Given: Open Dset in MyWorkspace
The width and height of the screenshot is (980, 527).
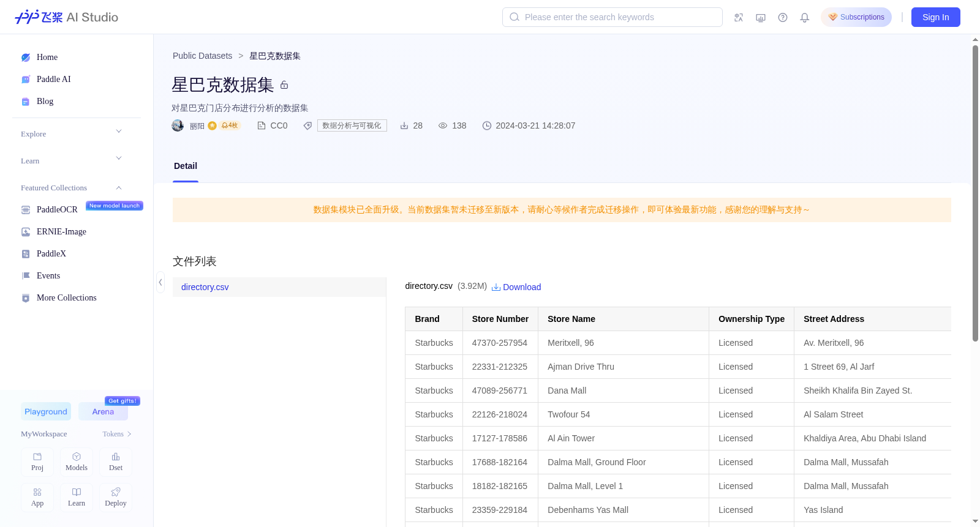Looking at the screenshot, I should [x=116, y=462].
